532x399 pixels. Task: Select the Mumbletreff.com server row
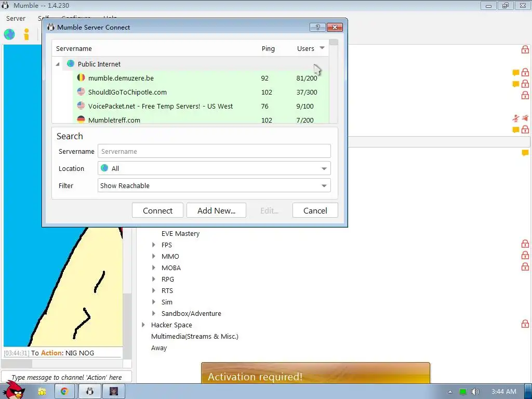201,119
